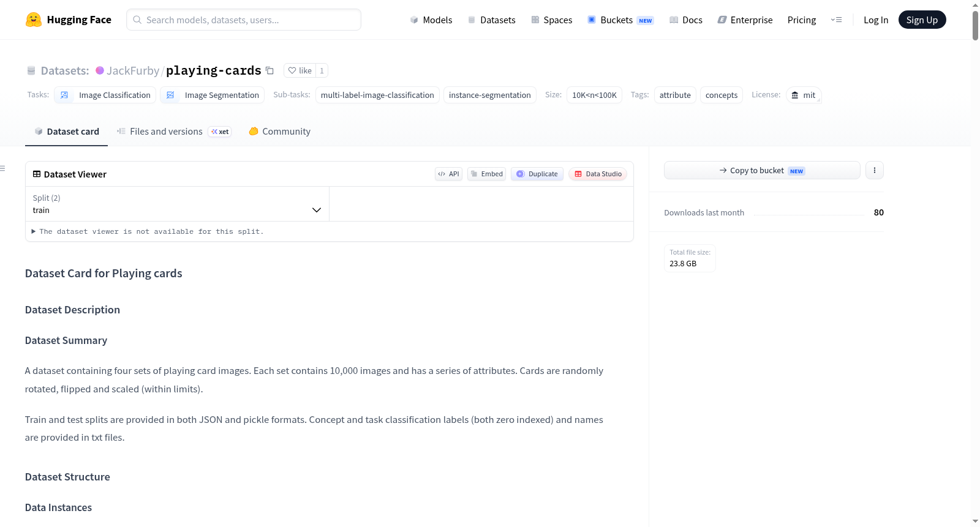Click the 10K<n<100K size tag
This screenshot has height=527, width=980.
point(594,95)
